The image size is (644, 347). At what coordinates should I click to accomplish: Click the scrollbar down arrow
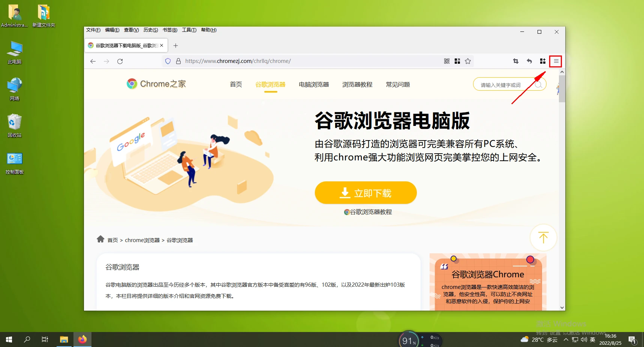[562, 308]
